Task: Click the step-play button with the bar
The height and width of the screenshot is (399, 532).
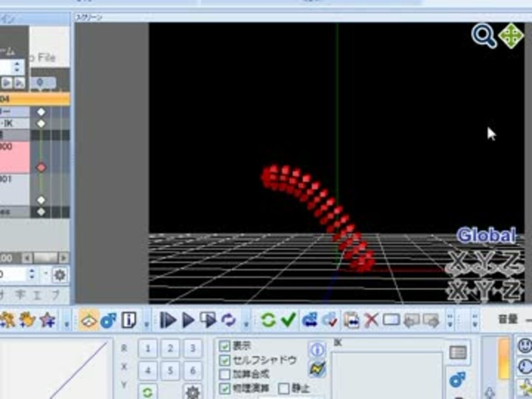Action: tap(168, 320)
